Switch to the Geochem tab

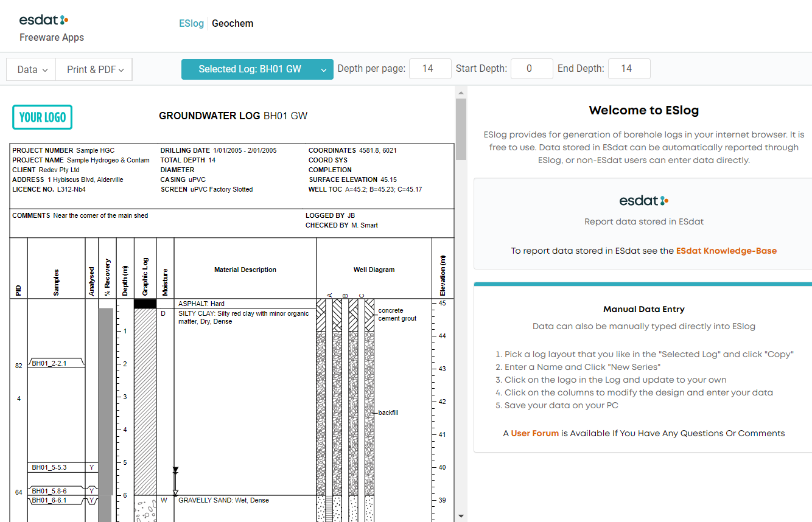pos(233,23)
